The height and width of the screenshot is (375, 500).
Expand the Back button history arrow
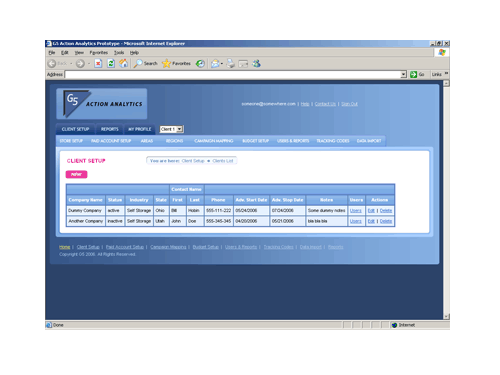[71, 63]
